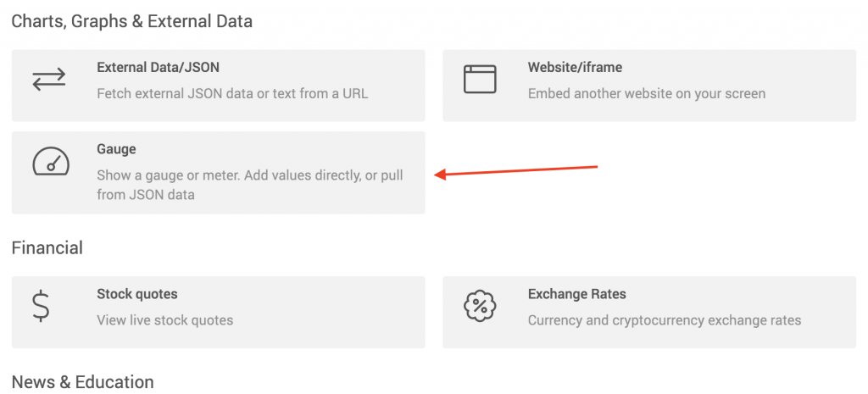This screenshot has height=394, width=868.
Task: Open the Website/iframe title
Action: click(576, 68)
